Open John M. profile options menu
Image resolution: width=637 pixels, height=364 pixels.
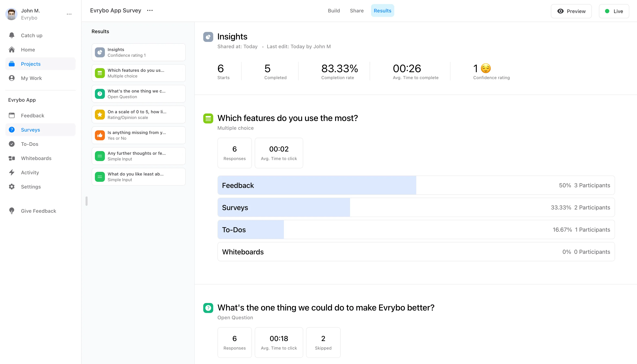[69, 14]
